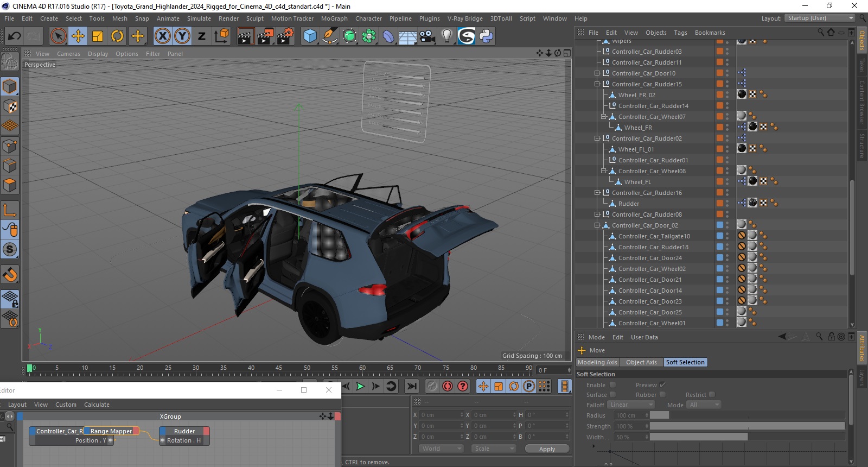Toggle Z axis lock

(202, 36)
